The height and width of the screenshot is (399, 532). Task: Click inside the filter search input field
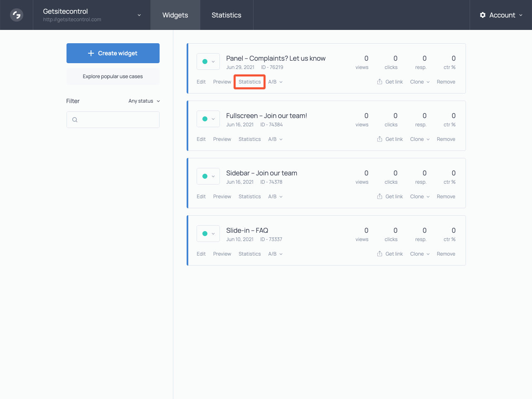click(x=113, y=120)
